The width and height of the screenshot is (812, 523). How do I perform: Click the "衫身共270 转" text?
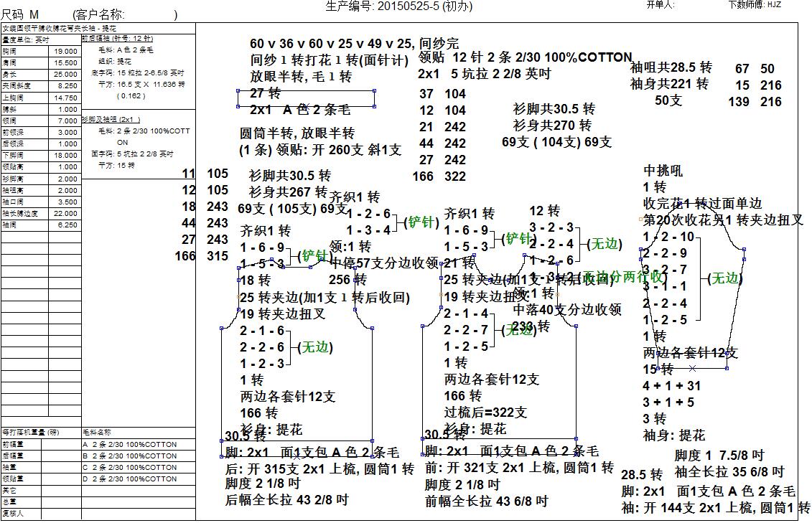[x=552, y=125]
